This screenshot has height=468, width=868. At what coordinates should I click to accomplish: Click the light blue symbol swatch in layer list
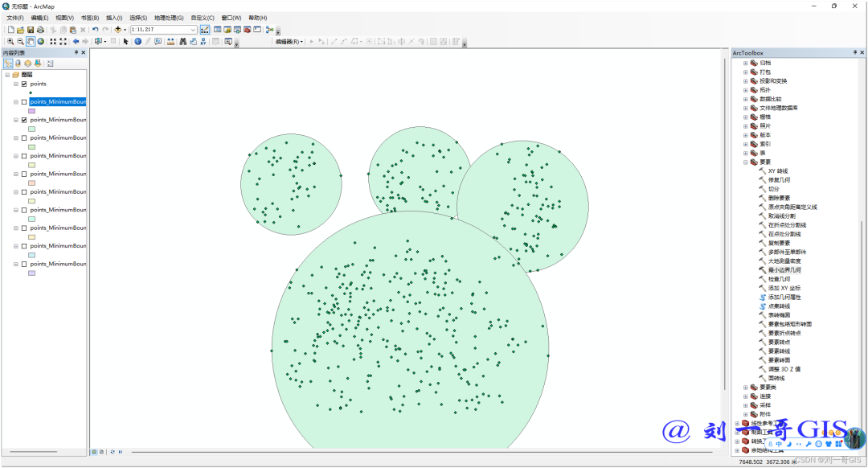[x=31, y=255]
